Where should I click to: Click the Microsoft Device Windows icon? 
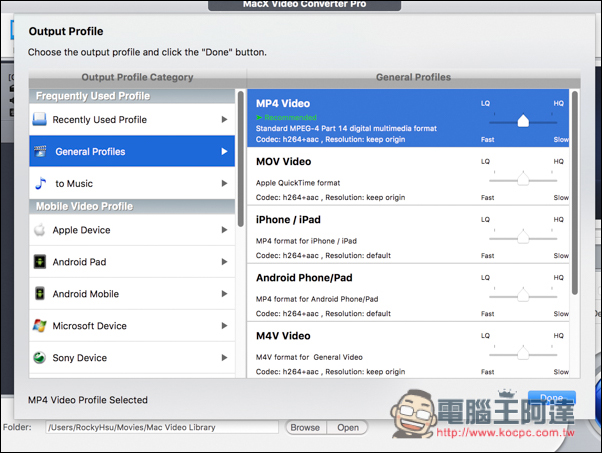point(40,326)
